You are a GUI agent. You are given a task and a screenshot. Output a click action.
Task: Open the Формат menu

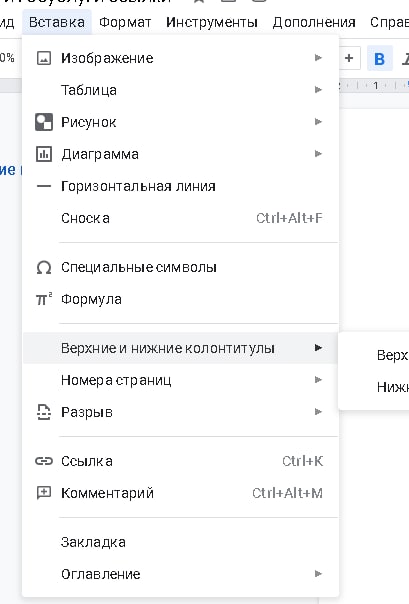click(x=125, y=22)
